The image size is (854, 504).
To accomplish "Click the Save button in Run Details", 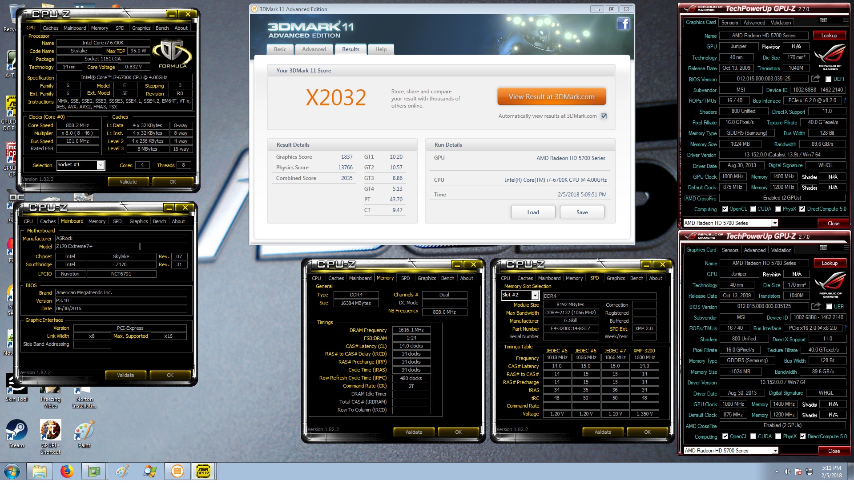I will (x=582, y=212).
